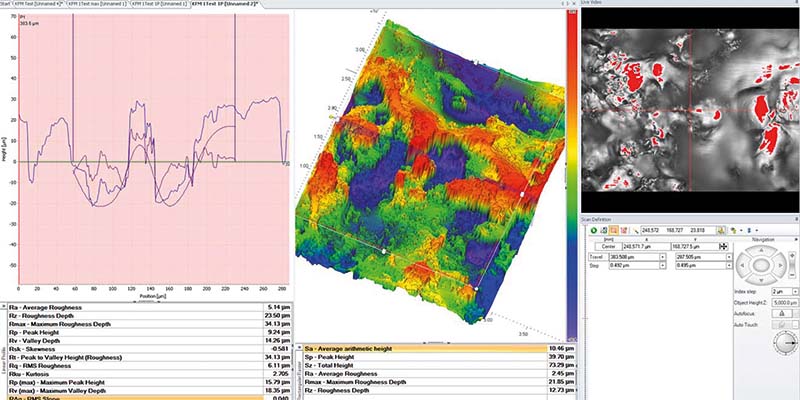Click the blue icon in Scan Definition toolbar

pos(749,231)
